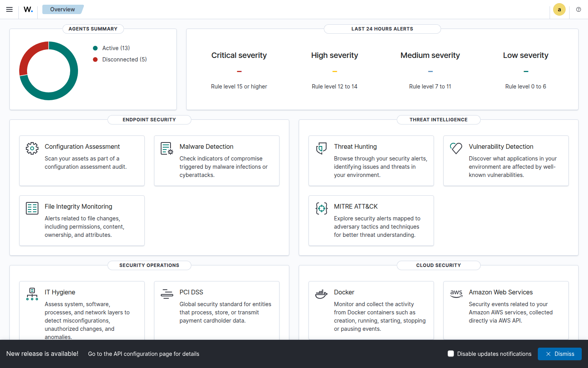Open the user avatar menu
This screenshot has height=368, width=588.
[x=559, y=9]
